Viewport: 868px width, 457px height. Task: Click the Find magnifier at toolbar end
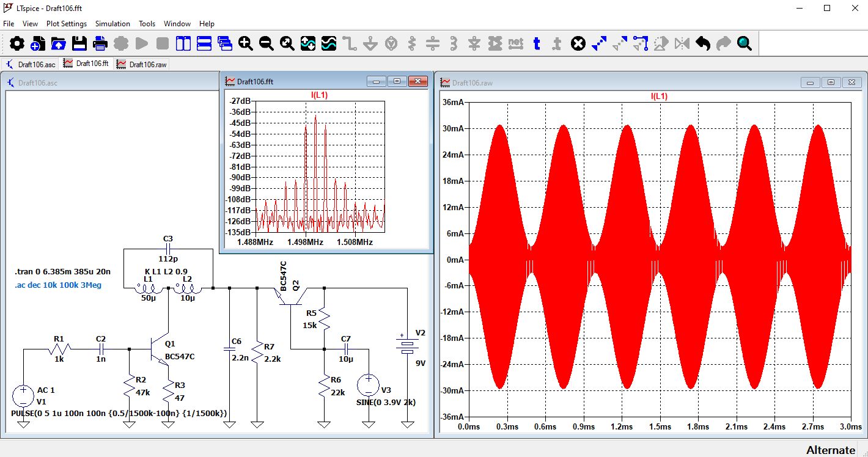[x=744, y=43]
